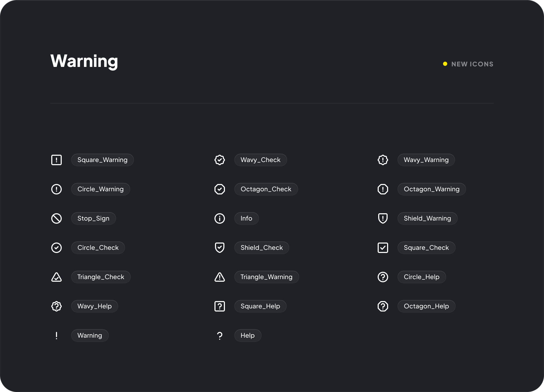
Task: Click the Triangle_Warning label pill
Action: (267, 277)
